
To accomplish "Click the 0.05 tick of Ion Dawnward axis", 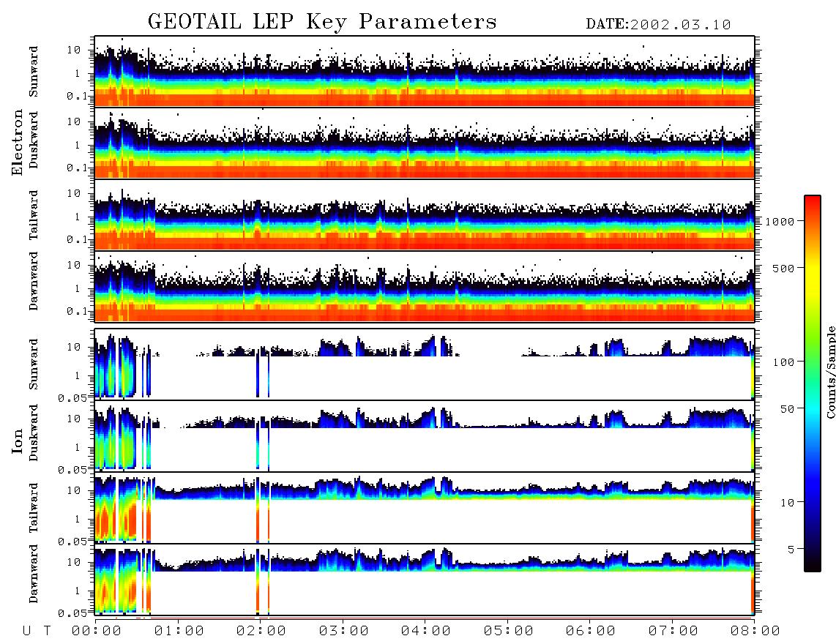I will coord(72,613).
